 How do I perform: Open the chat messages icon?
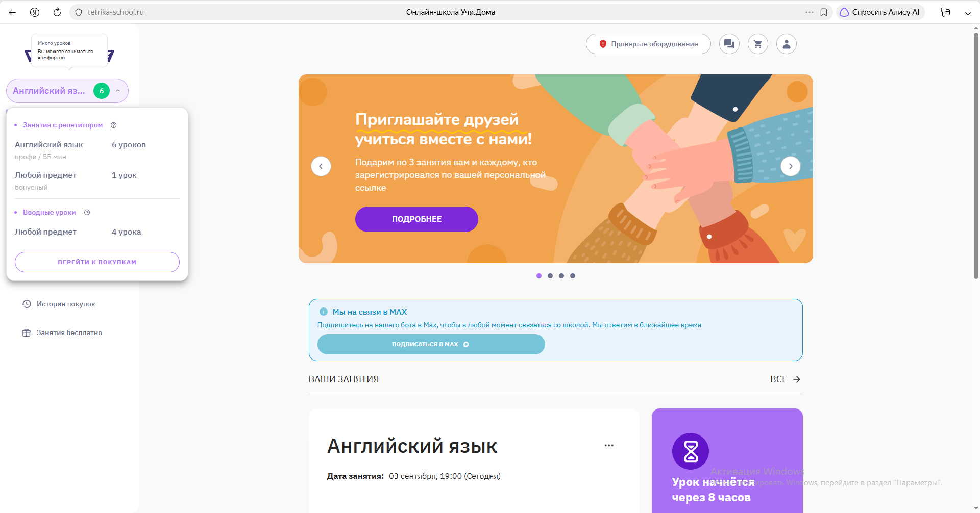point(729,44)
